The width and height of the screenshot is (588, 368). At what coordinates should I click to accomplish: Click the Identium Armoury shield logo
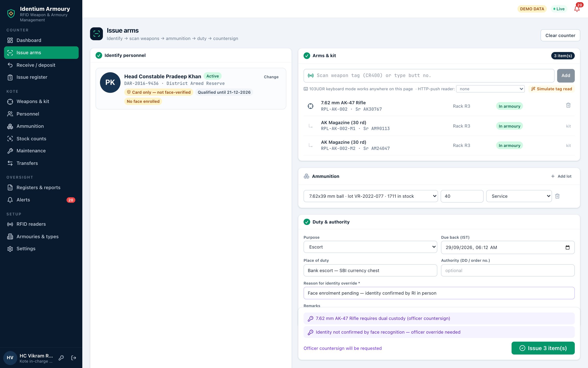11,13
